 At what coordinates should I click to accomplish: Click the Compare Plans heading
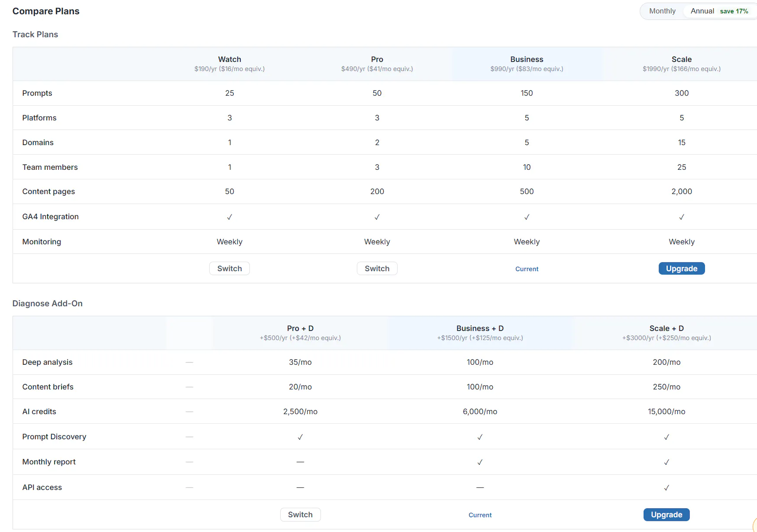click(x=46, y=11)
